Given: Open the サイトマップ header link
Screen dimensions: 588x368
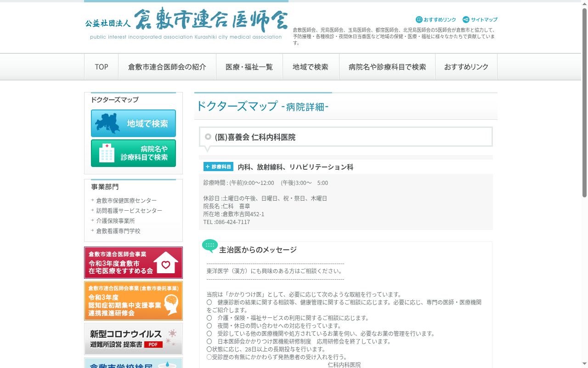Looking at the screenshot, I should tap(480, 20).
